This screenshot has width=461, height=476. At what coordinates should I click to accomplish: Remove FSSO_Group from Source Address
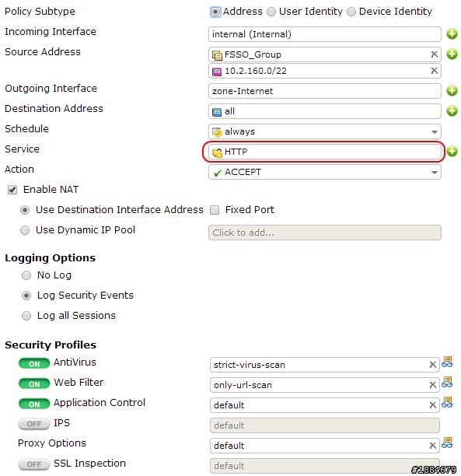click(x=434, y=54)
